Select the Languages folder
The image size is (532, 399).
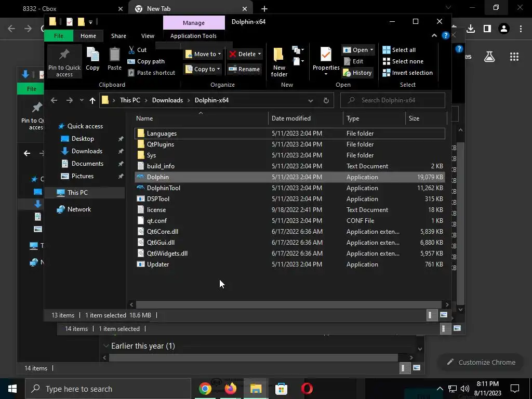[290, 134]
